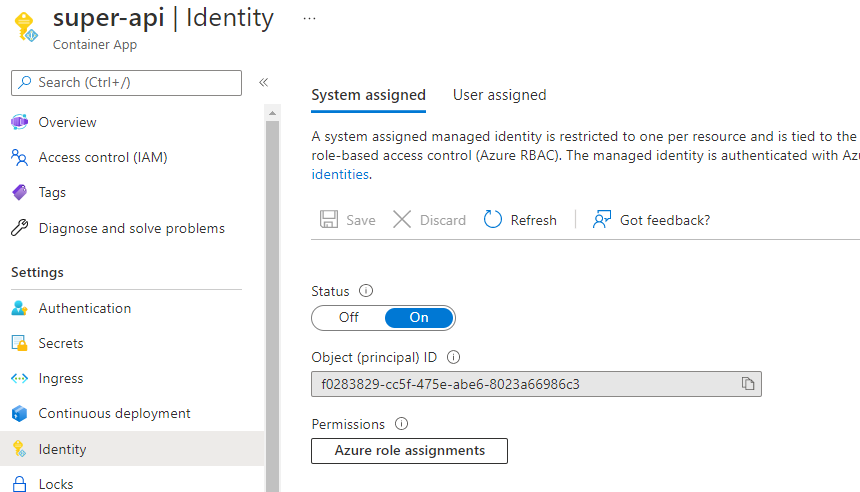Image resolution: width=860 pixels, height=492 pixels.
Task: Open Diagnose and solve problems
Action: [x=131, y=228]
